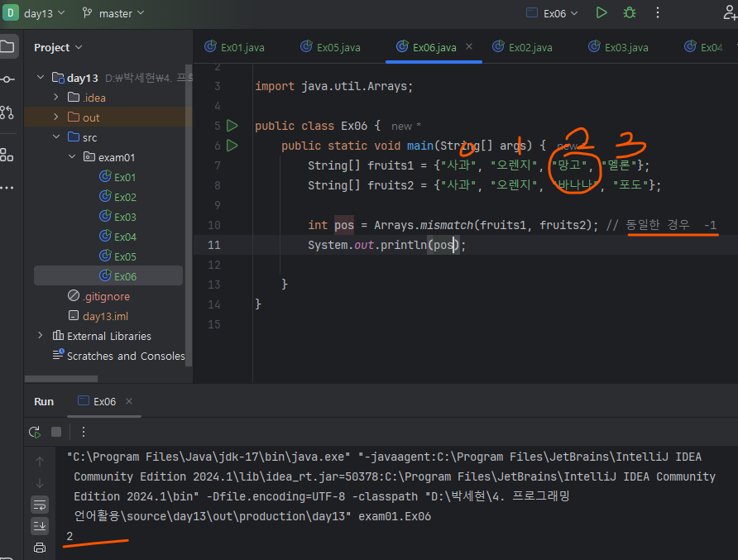Switch to the Ex03.java tab
Image resolution: width=738 pixels, height=560 pixels.
619,47
